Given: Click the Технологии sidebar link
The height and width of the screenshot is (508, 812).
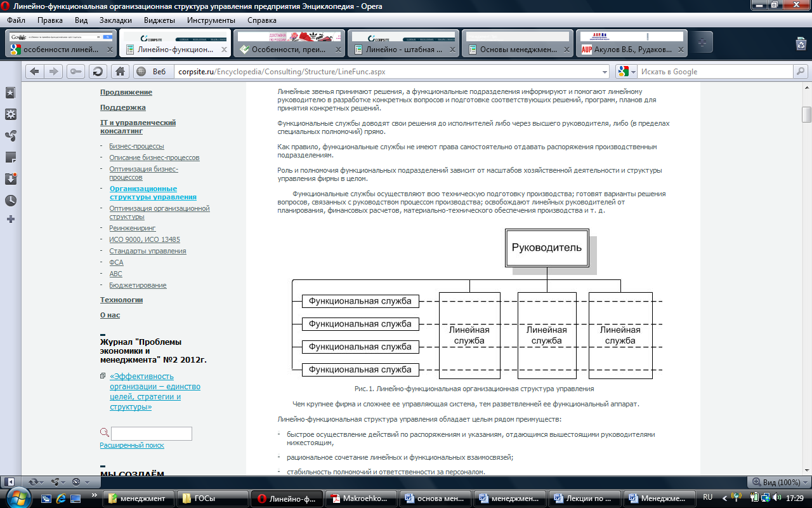Looking at the screenshot, I should click(122, 300).
